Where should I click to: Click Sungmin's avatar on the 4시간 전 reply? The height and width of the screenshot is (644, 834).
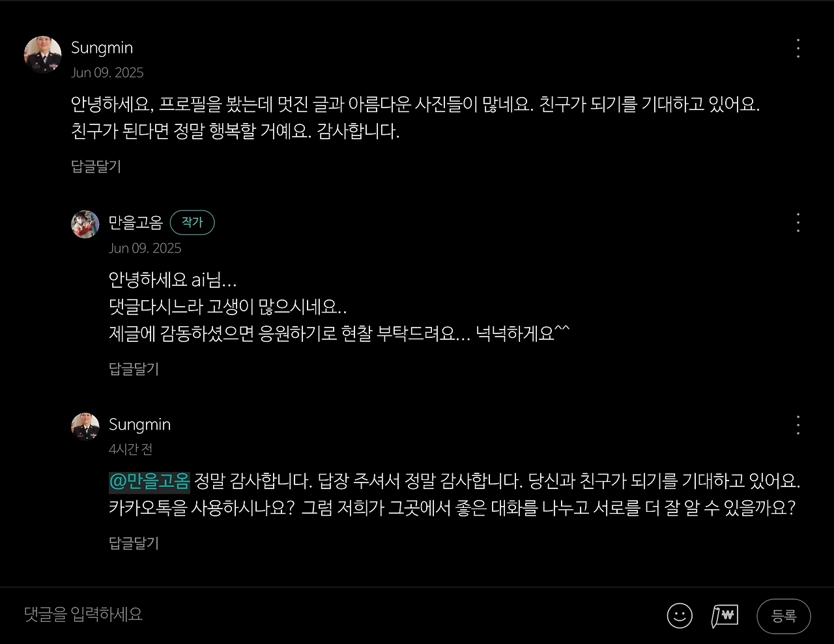tap(85, 427)
